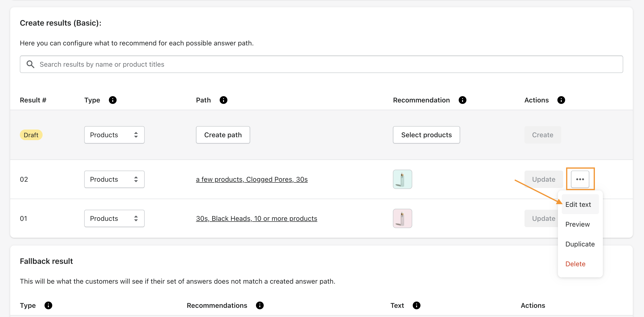The width and height of the screenshot is (644, 317).
Task: Select Edit text from the actions menu
Action: coord(580,204)
